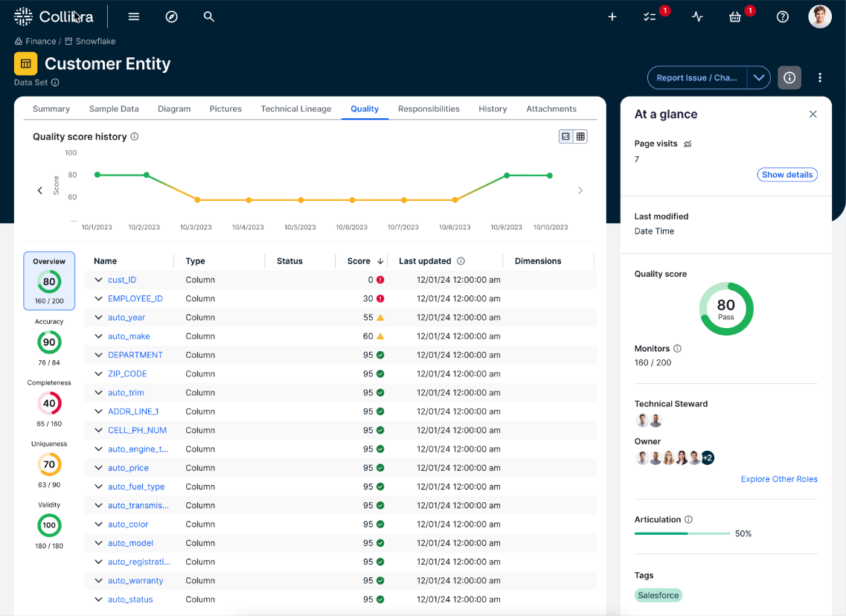
Task: Select the Accuracy score gauge
Action: tap(49, 342)
